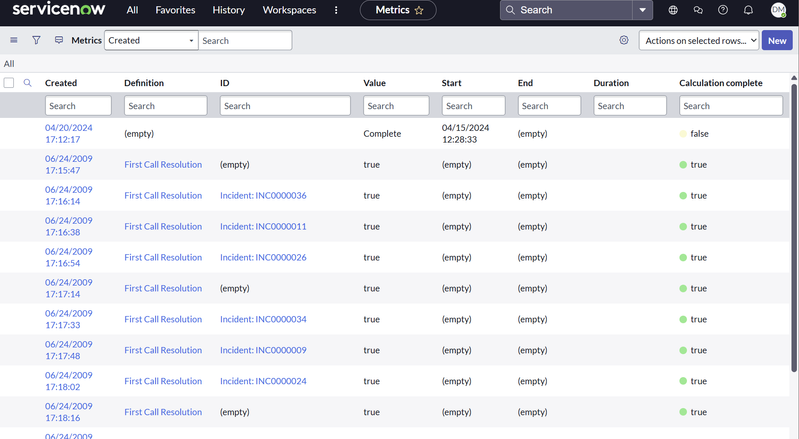The image size is (799, 439).
Task: Open record created 04/20/2024 17:12:17
Action: (69, 133)
